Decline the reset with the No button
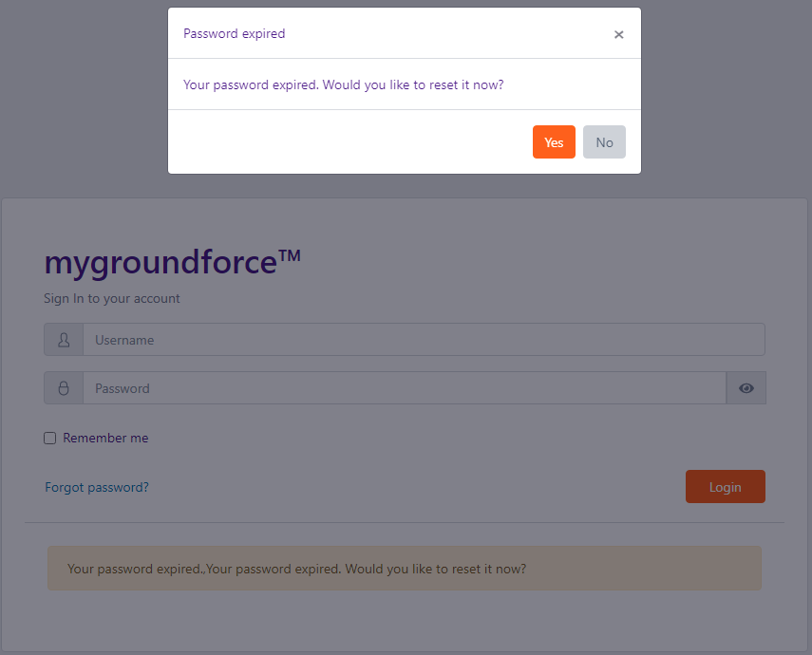 point(604,141)
